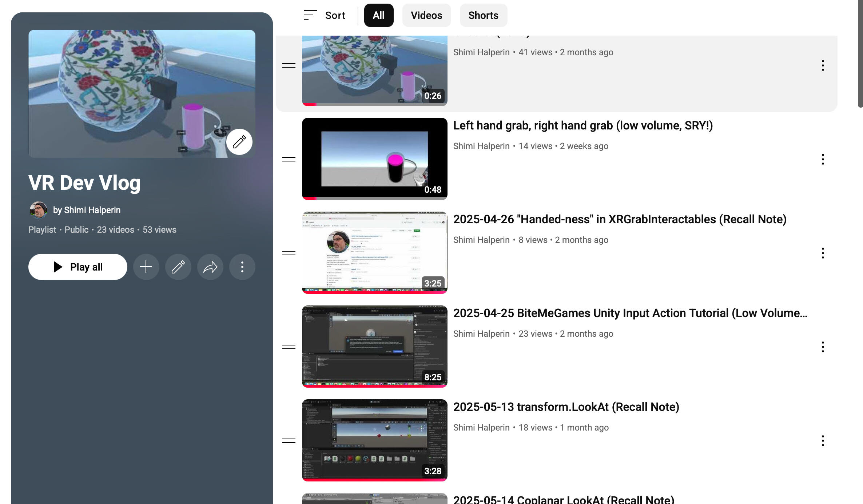863x504 pixels.
Task: Grab the drag handle of the 0:26 video
Action: pos(289,65)
